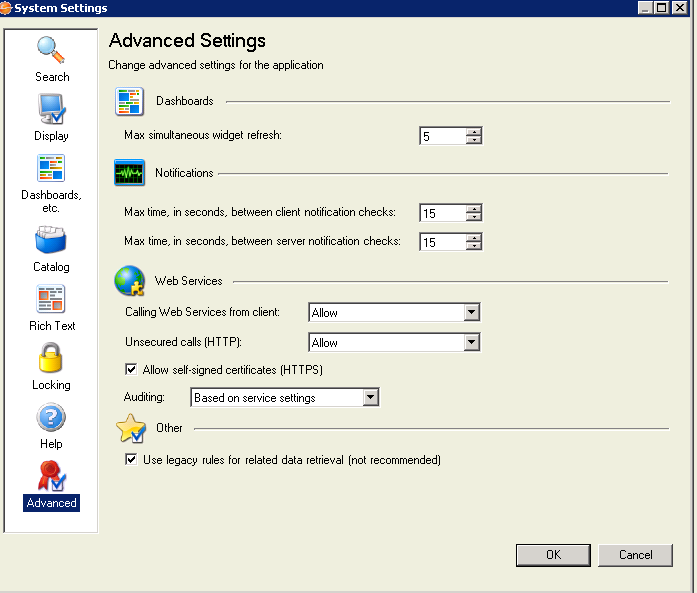Open Dashboards, etc. settings icon

[x=51, y=170]
